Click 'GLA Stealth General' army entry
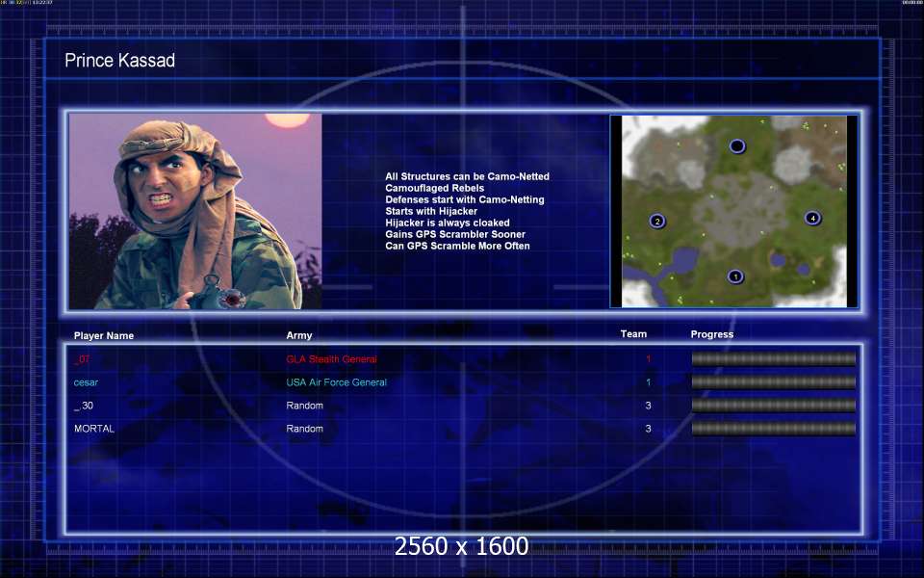Viewport: 924px width, 578px height. point(331,359)
